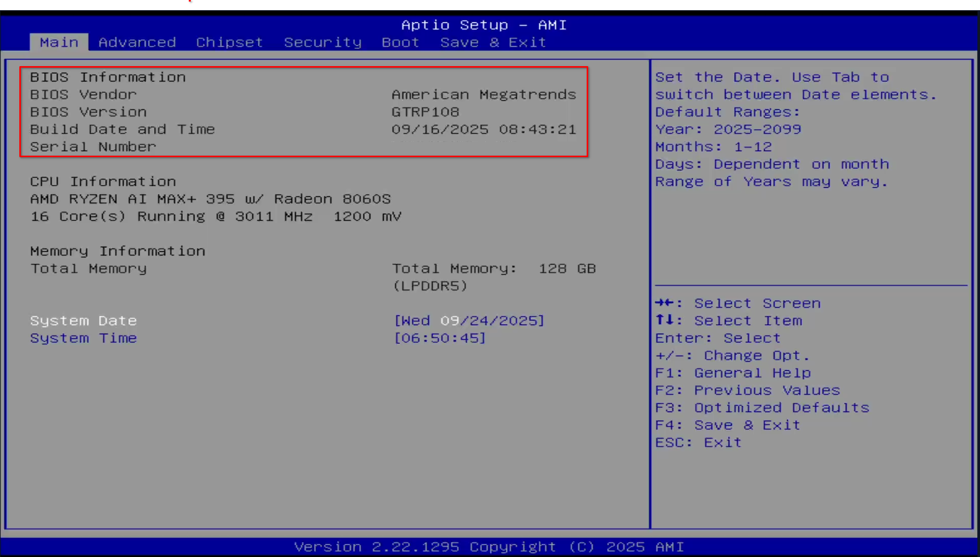Switch to the Main tab

coord(59,42)
